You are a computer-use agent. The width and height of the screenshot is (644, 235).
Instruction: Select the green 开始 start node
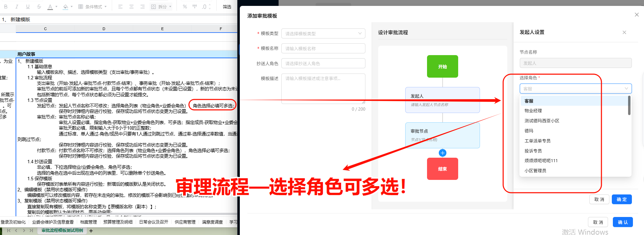pyautogui.click(x=443, y=66)
